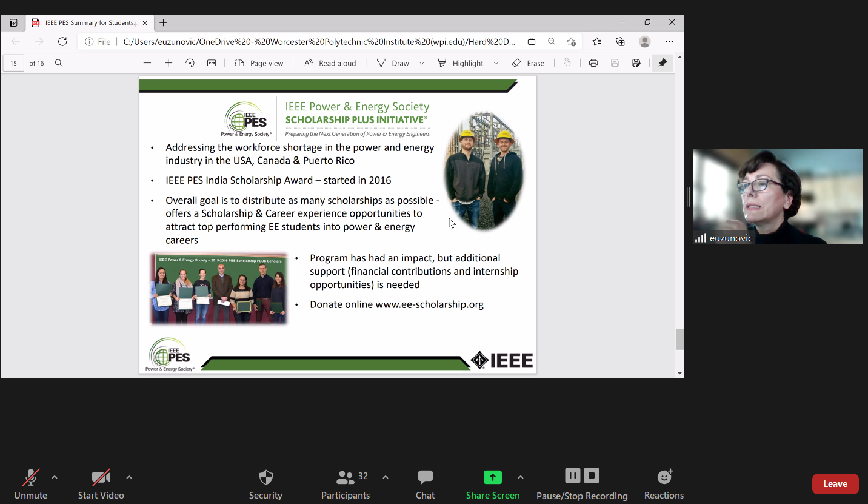Print the IEEE PES document
The width and height of the screenshot is (868, 504).
[593, 62]
